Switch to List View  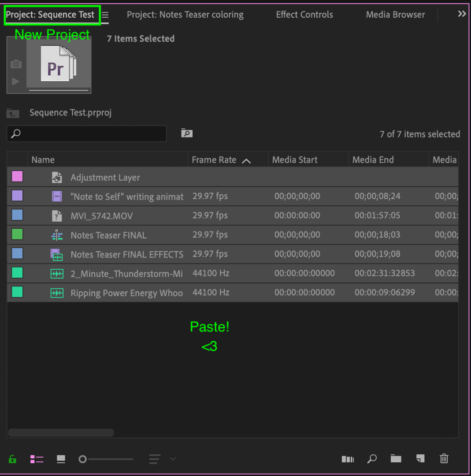(x=37, y=459)
